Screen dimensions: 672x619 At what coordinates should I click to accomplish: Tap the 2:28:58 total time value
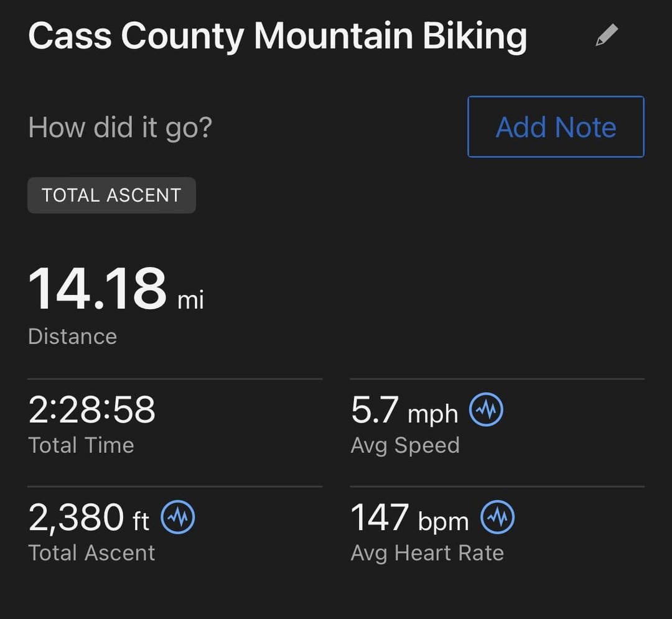[x=91, y=409]
